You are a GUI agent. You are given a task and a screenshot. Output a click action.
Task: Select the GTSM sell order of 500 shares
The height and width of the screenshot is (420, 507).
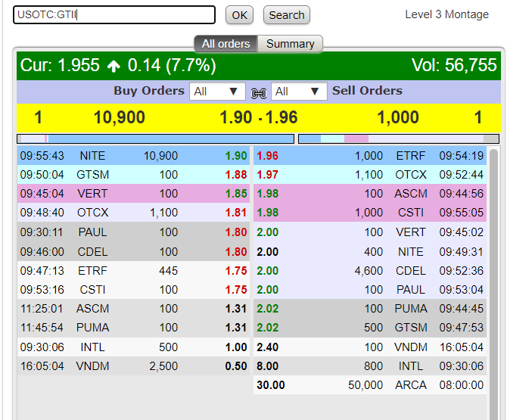[x=370, y=328]
